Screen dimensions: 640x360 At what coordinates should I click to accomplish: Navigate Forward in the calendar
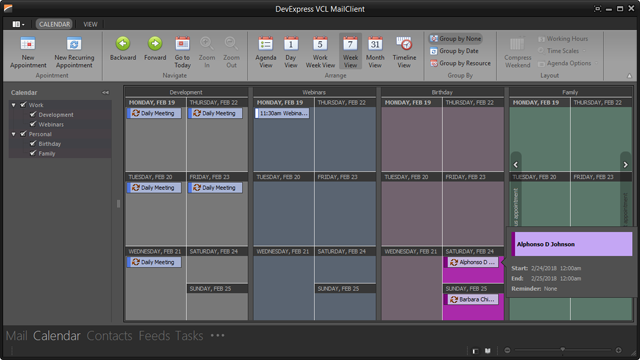click(155, 49)
